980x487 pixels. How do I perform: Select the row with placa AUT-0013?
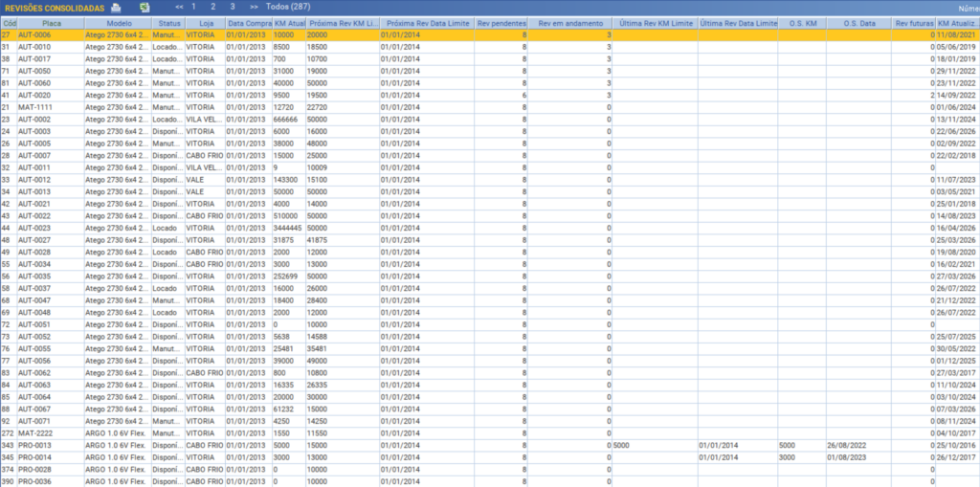tap(490, 192)
